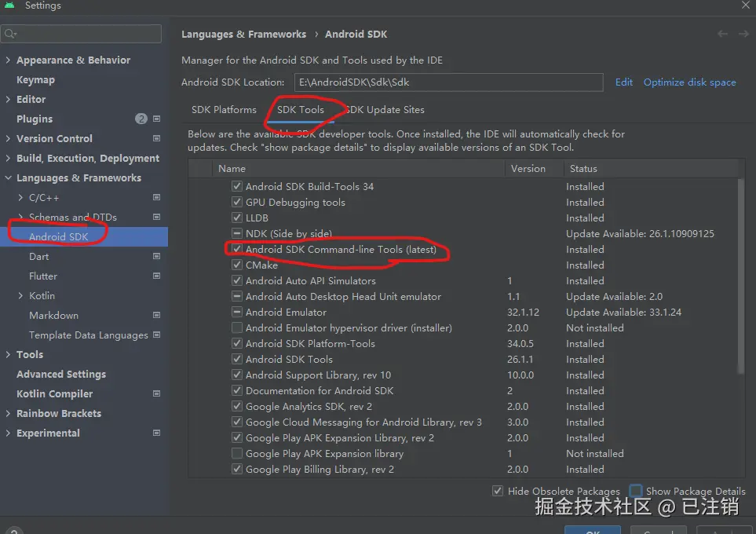The height and width of the screenshot is (534, 756).
Task: Click Android SDK Location path field
Action: coord(448,82)
